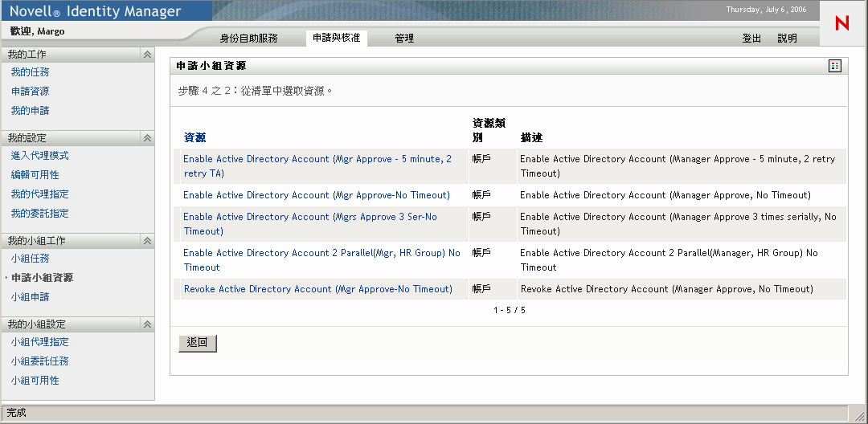Click the Novell N logo icon
Screen dimensions: 868x424
click(842, 22)
